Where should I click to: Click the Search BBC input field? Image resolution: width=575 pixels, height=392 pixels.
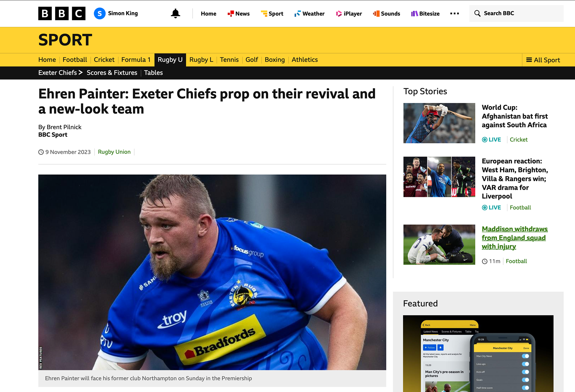click(x=516, y=13)
